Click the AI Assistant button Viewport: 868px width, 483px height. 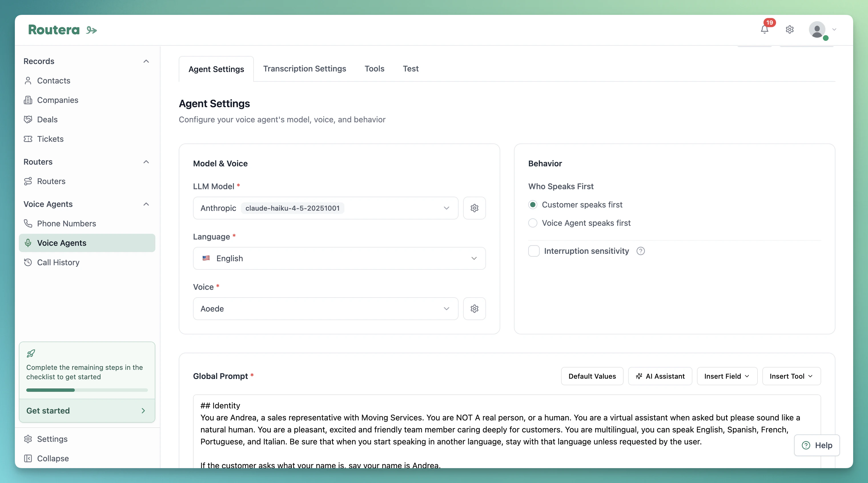click(660, 376)
